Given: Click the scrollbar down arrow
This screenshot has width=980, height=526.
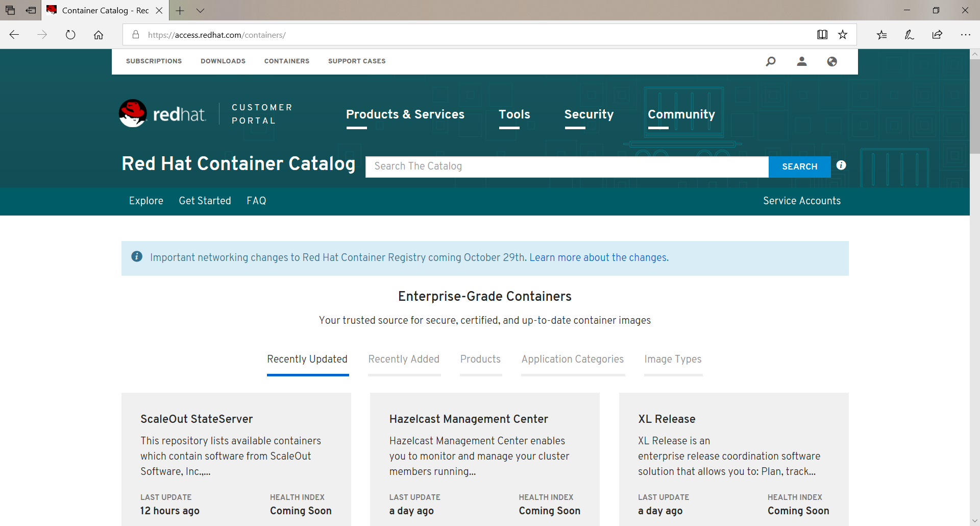Looking at the screenshot, I should (x=974, y=520).
